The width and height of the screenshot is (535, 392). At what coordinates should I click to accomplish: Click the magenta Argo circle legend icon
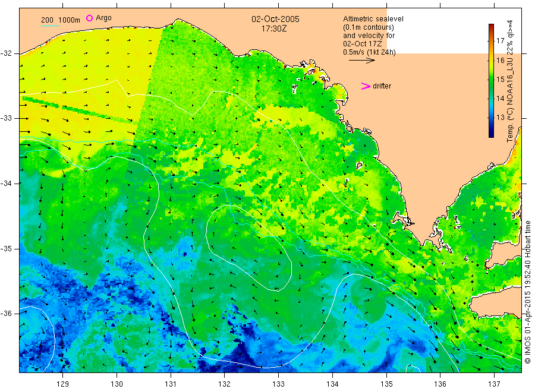pos(89,18)
